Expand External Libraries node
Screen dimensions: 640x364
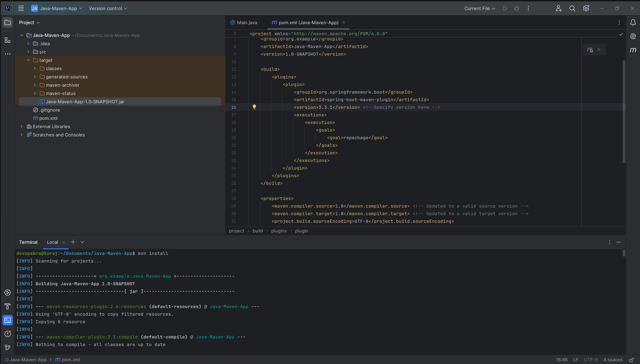click(22, 126)
